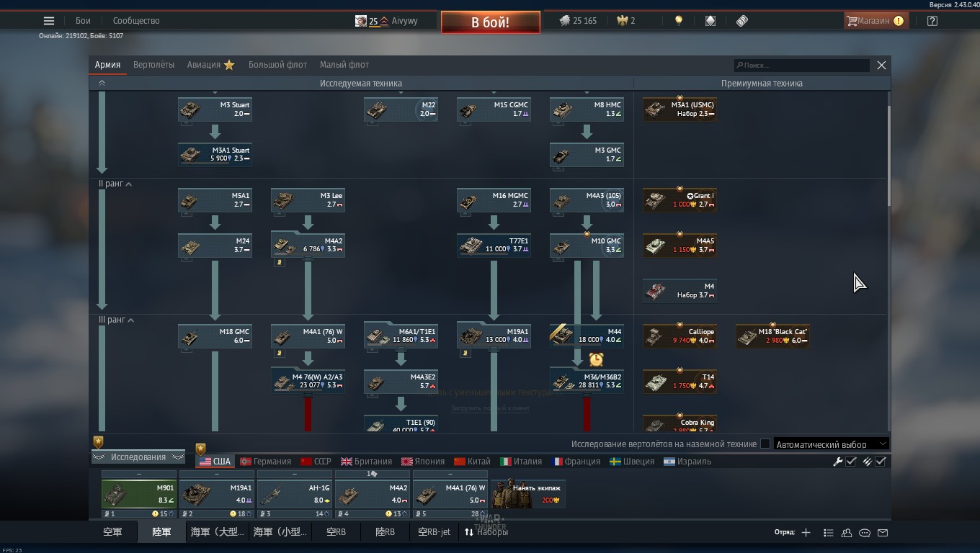Switch to the Большой флот tab

point(277,65)
